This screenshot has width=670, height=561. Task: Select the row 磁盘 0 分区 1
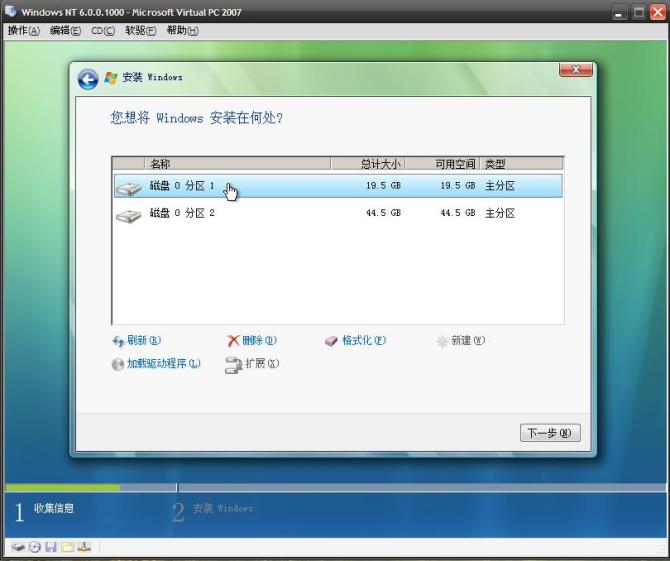pyautogui.click(x=338, y=186)
